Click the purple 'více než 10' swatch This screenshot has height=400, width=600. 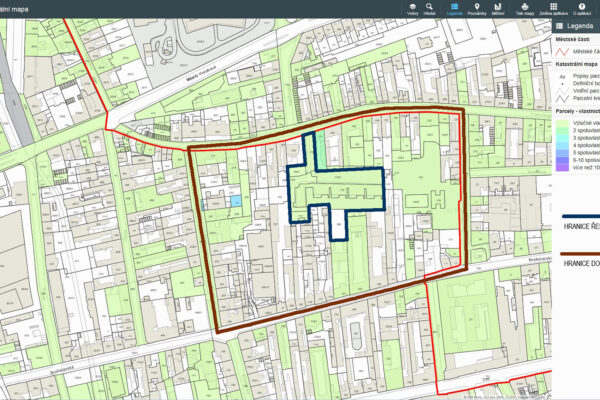coord(563,167)
